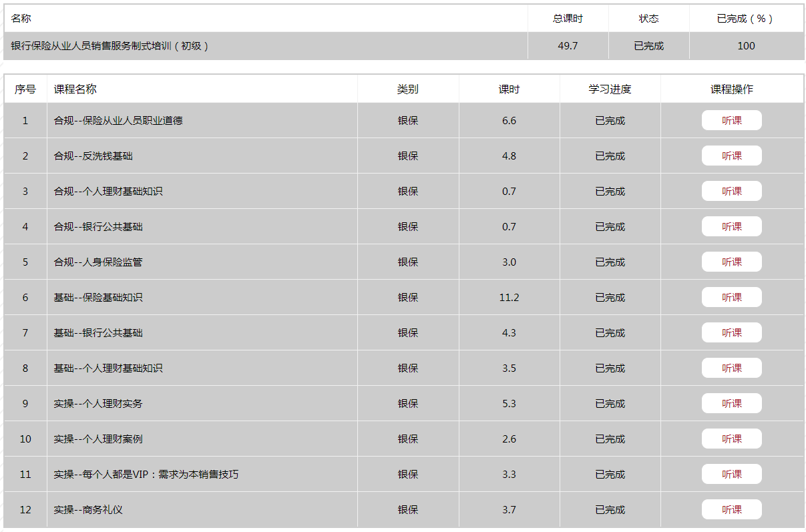The image size is (806, 532).
Task: Launch 听课 for 实操--个人理财实务
Action: [x=731, y=404]
